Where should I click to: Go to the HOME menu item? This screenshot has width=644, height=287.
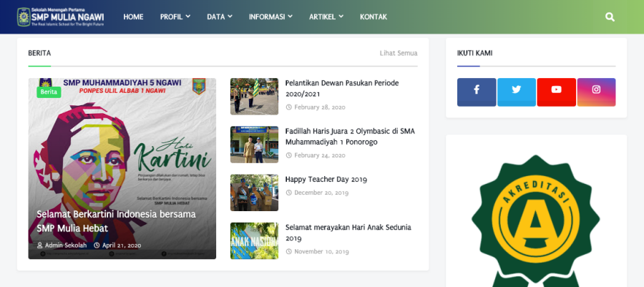pos(134,17)
